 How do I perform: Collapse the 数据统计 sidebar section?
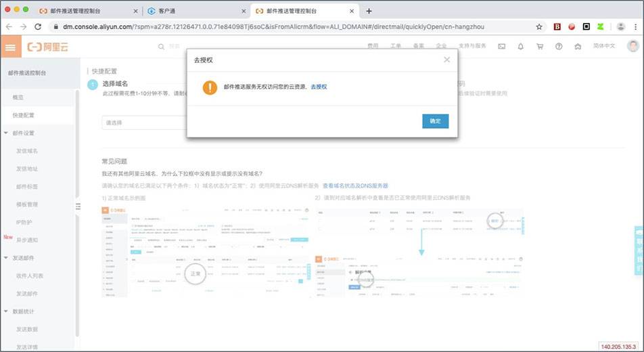(x=6, y=311)
